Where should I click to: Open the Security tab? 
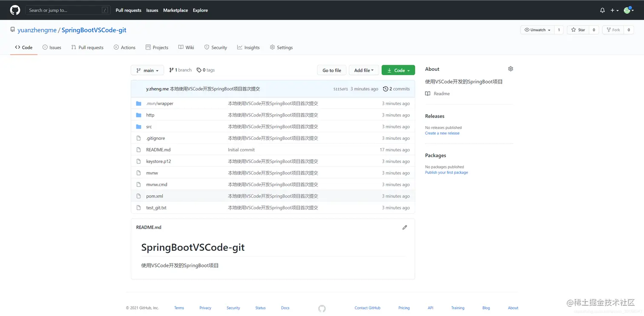pyautogui.click(x=216, y=47)
